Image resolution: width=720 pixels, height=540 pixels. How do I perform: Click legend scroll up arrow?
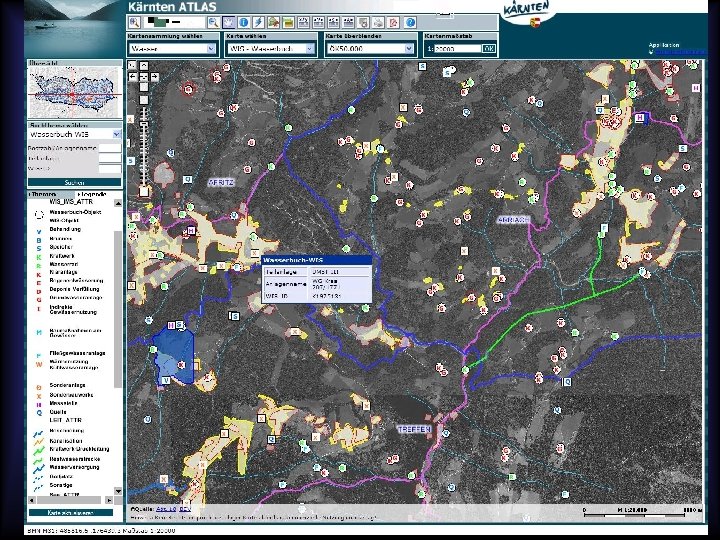click(x=118, y=203)
